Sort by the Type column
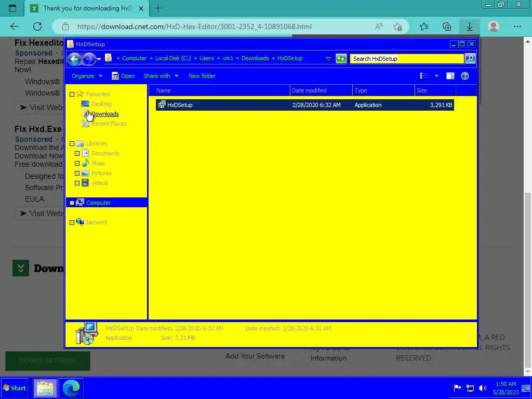This screenshot has height=399, width=532. pyautogui.click(x=383, y=90)
